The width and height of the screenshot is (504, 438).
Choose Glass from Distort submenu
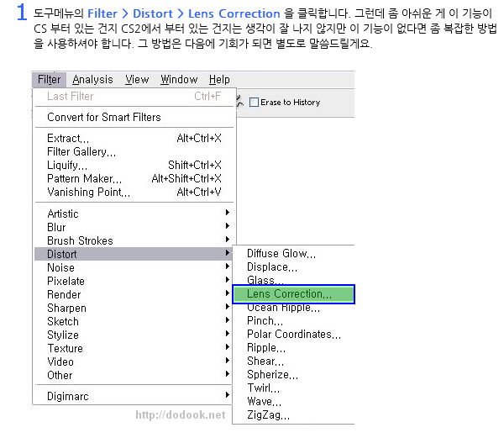click(x=293, y=279)
